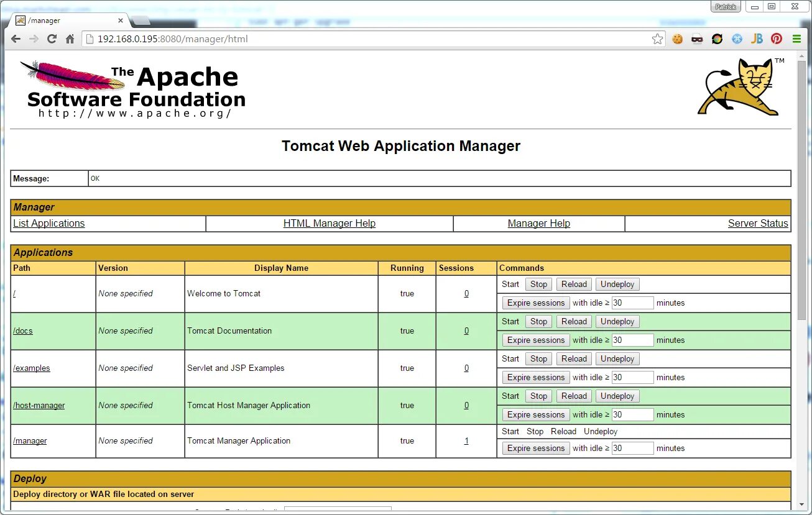This screenshot has width=812, height=515.
Task: Select the /manager browser tab
Action: point(70,21)
